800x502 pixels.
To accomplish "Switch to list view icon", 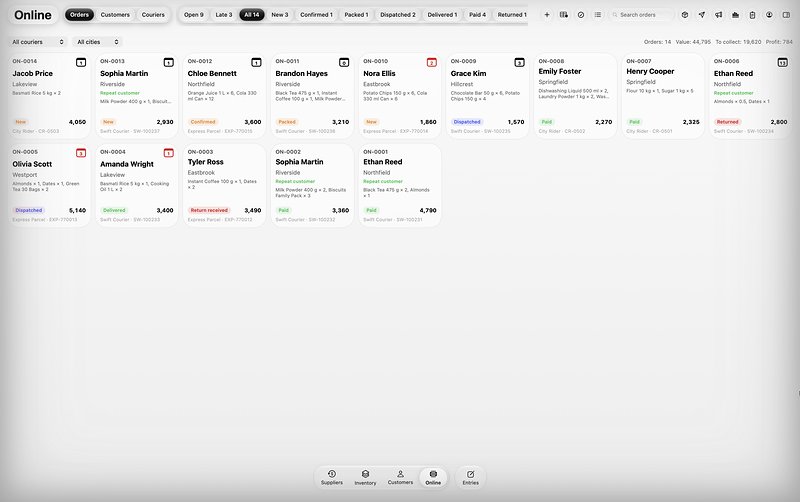I will (597, 15).
